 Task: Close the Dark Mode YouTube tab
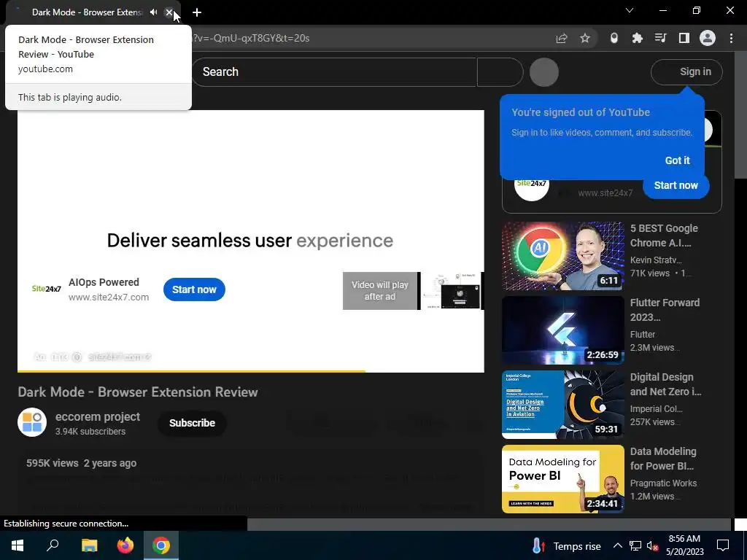click(169, 12)
